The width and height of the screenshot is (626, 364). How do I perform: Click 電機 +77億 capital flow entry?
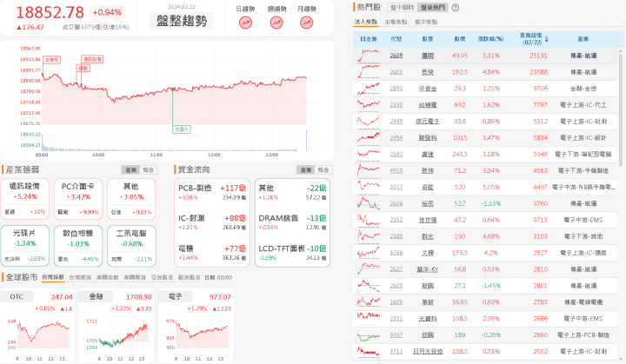[212, 253]
